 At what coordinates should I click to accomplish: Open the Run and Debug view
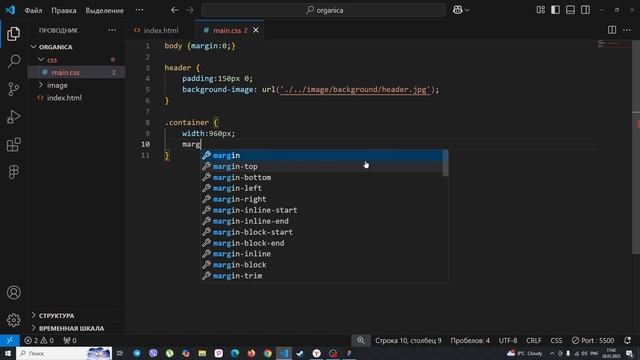[13, 117]
